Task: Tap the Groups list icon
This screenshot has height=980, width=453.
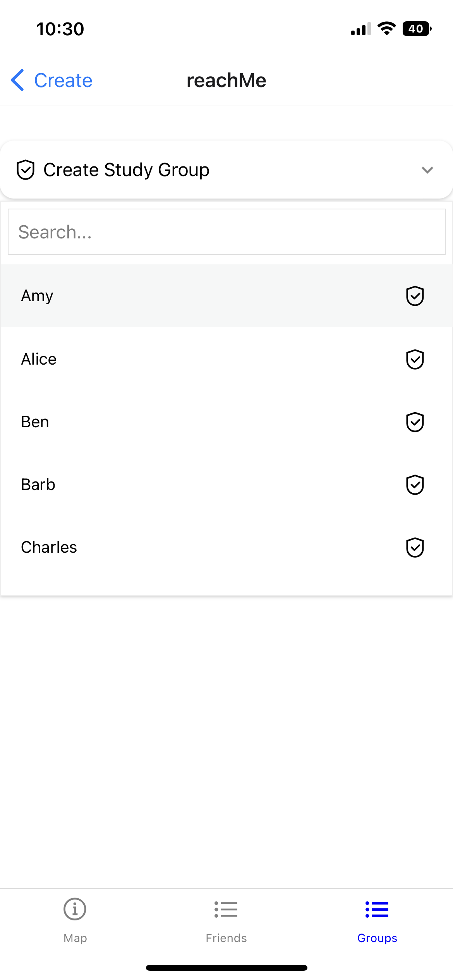Action: pos(377,909)
